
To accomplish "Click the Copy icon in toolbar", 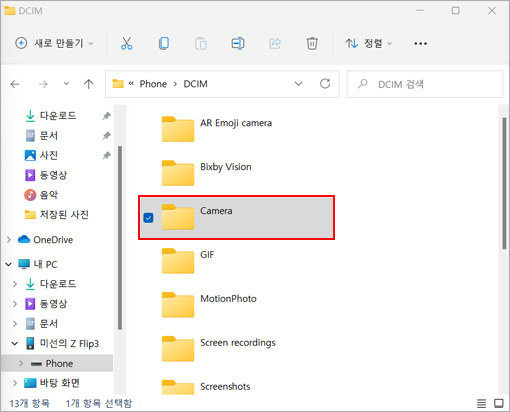I will click(164, 43).
